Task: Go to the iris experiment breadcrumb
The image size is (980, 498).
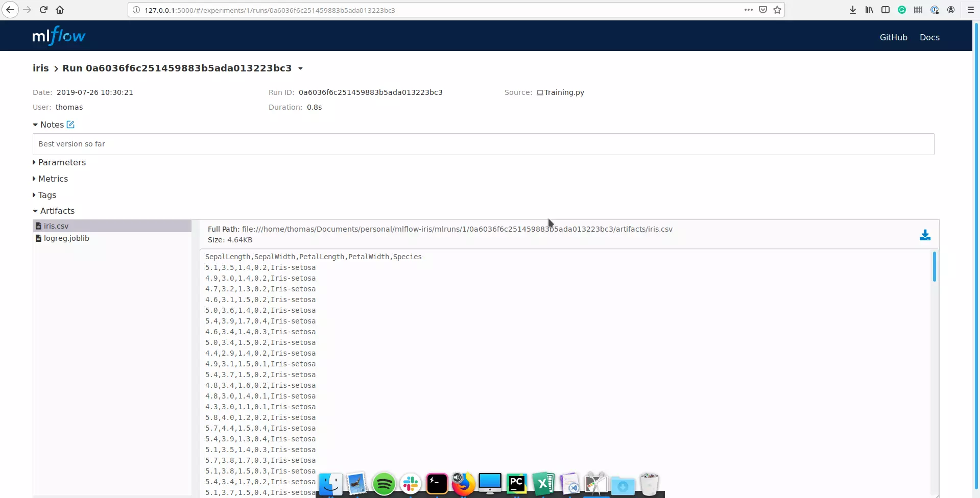Action: [41, 68]
